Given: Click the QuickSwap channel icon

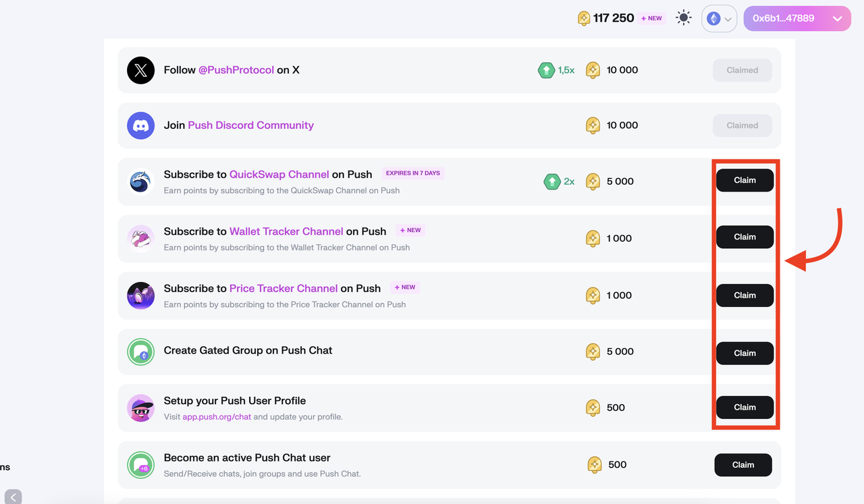Looking at the screenshot, I should [140, 181].
